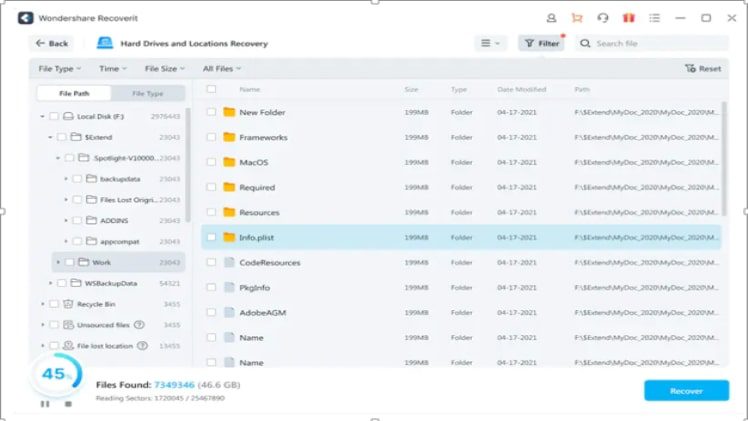The height and width of the screenshot is (421, 748).
Task: Check the Recycle Bin checkbox
Action: 54,304
